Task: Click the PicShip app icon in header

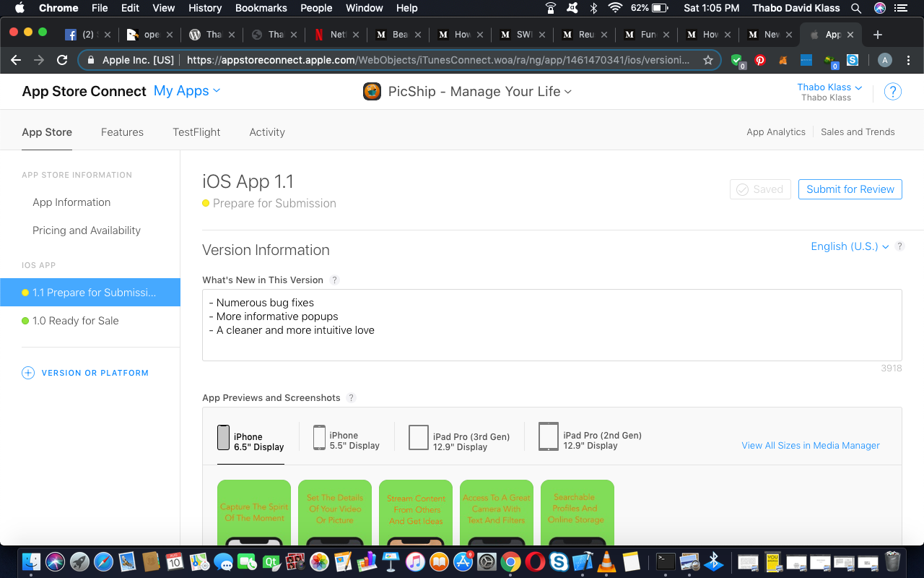Action: coord(372,92)
